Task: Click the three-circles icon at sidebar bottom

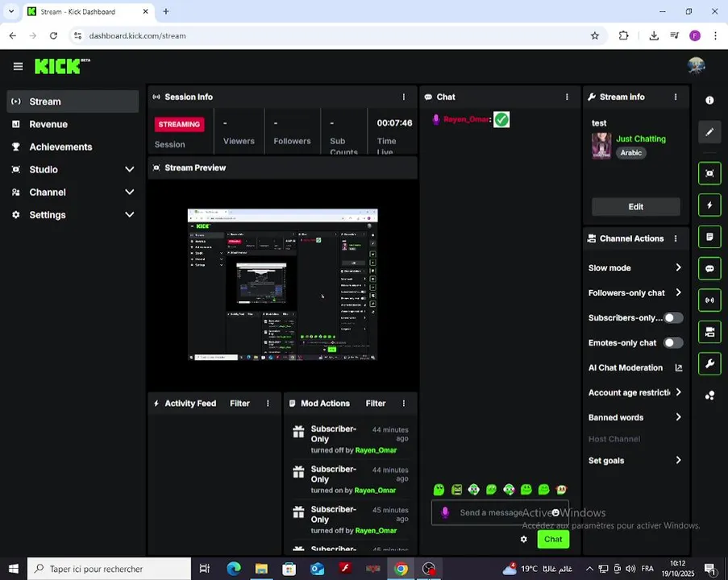Action: tap(709, 396)
